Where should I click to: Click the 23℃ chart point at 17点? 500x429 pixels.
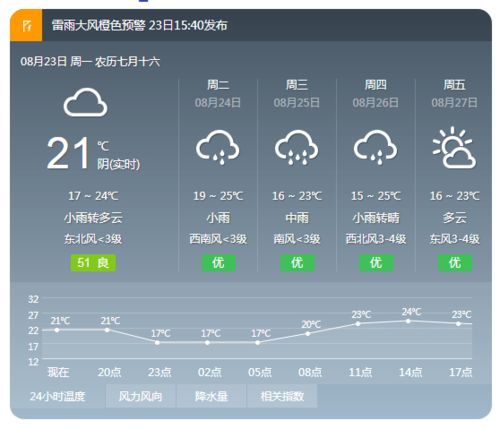458,324
